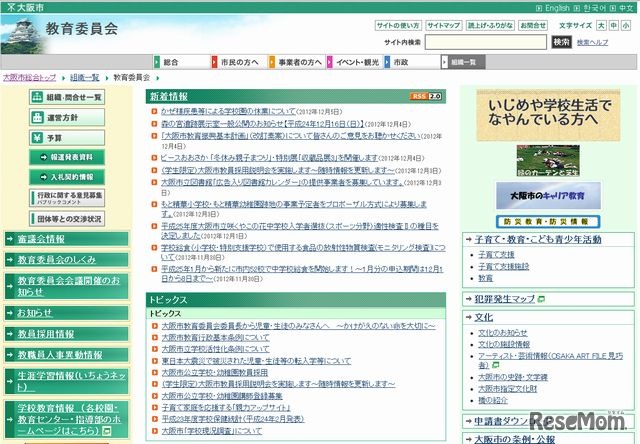Viewport: 640px width, 444px height.
Task: Select the 総合 navigation tab
Action: click(181, 62)
